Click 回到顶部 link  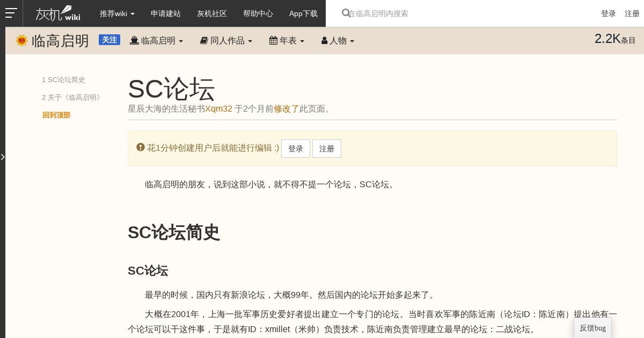click(x=56, y=115)
